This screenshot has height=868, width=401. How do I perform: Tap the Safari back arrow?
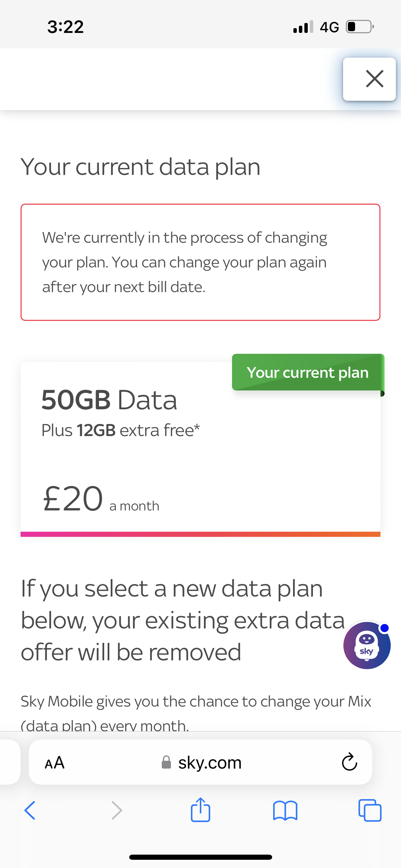(30, 810)
